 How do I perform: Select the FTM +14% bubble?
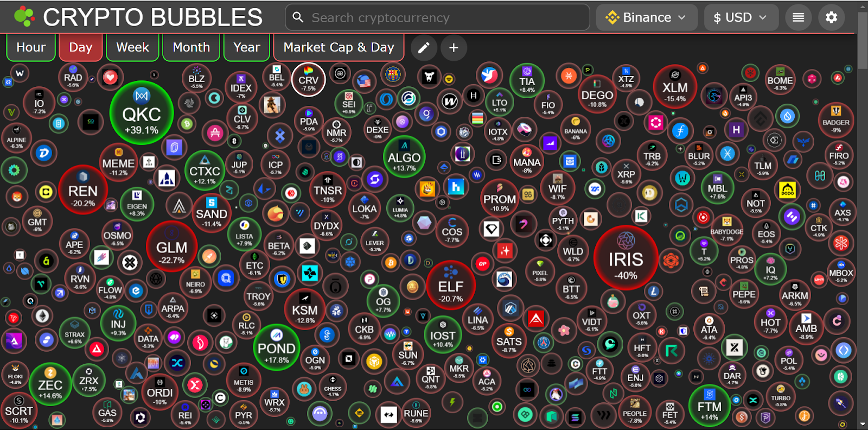[710, 406]
